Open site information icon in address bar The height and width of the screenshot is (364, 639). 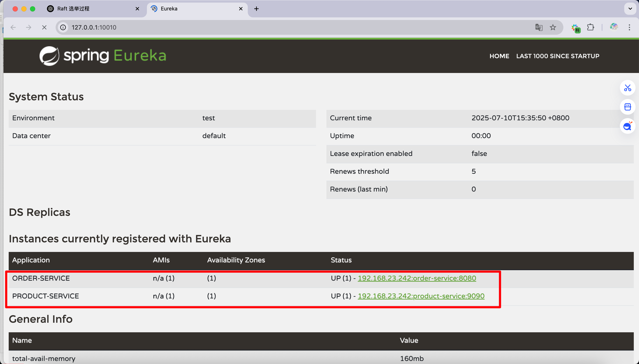[63, 27]
